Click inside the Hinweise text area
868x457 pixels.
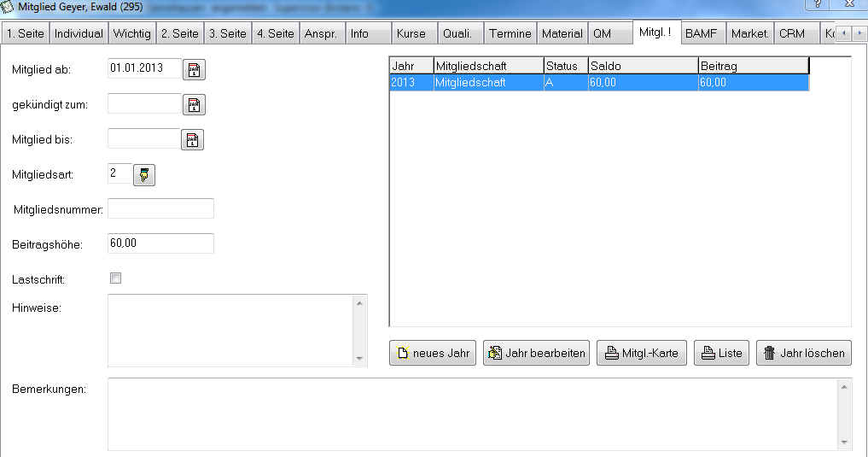click(x=230, y=331)
